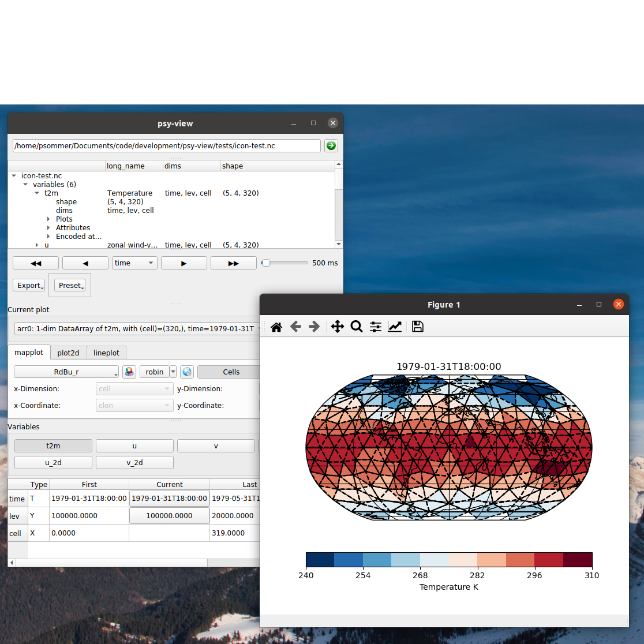Switch to the lineplot tab

pos(106,353)
